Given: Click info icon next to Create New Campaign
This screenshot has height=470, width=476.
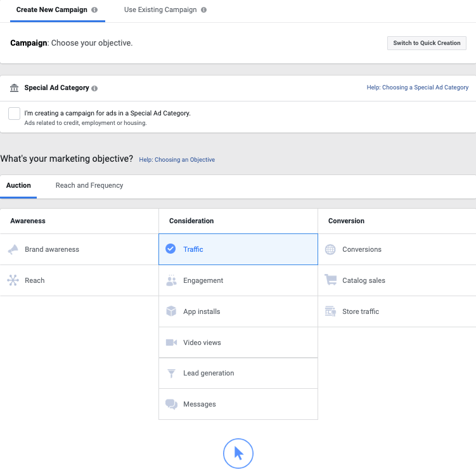Looking at the screenshot, I should coord(94,10).
